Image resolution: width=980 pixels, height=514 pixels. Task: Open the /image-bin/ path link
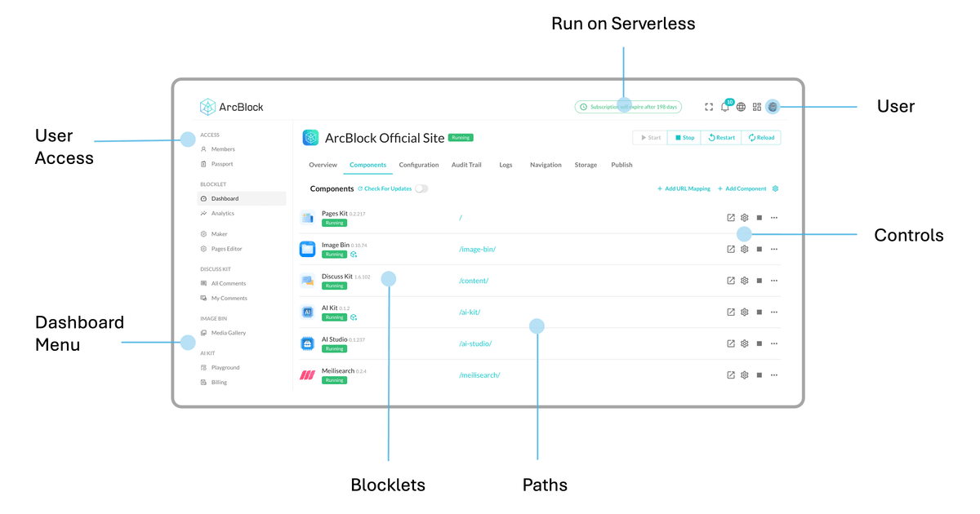[x=477, y=249]
